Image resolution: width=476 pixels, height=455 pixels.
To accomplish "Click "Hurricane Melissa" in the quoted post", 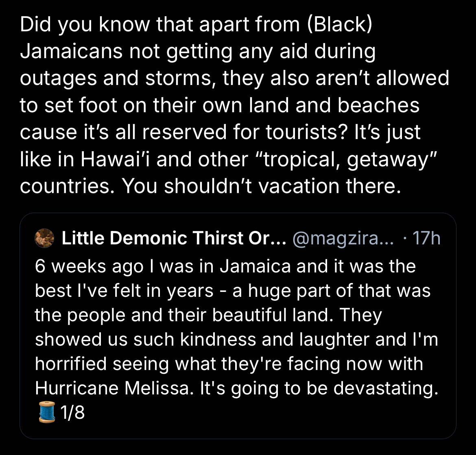I will pos(112,388).
